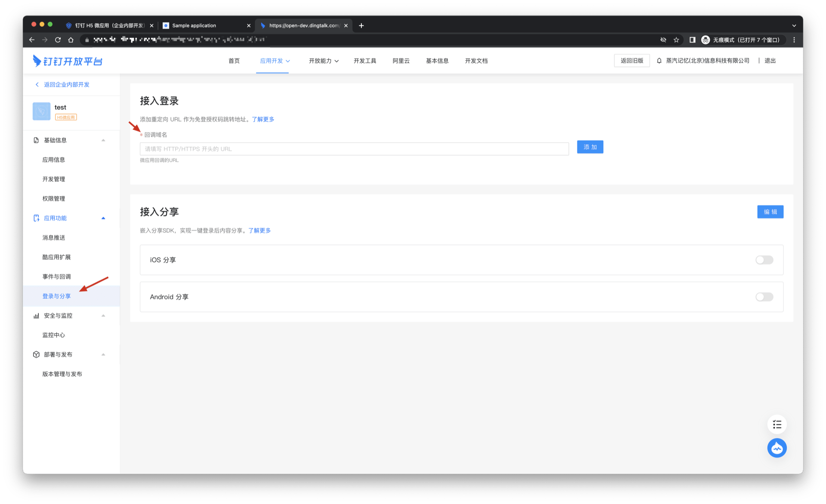The width and height of the screenshot is (826, 504).
Task: Open the notification bell near the top right
Action: point(659,61)
